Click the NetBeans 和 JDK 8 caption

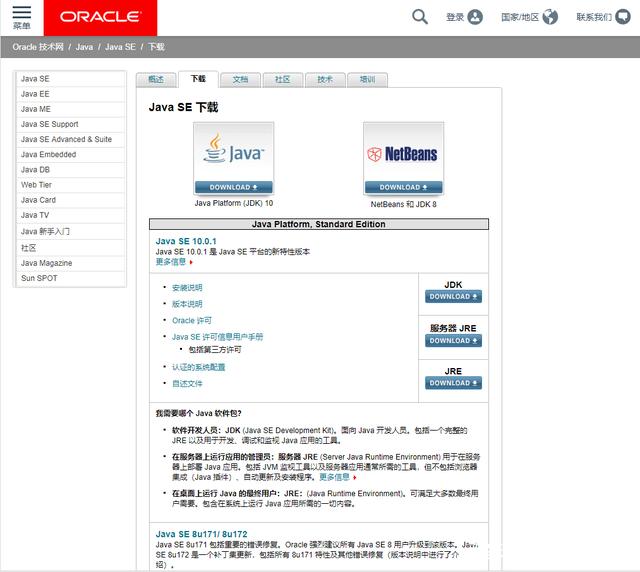[x=403, y=204]
